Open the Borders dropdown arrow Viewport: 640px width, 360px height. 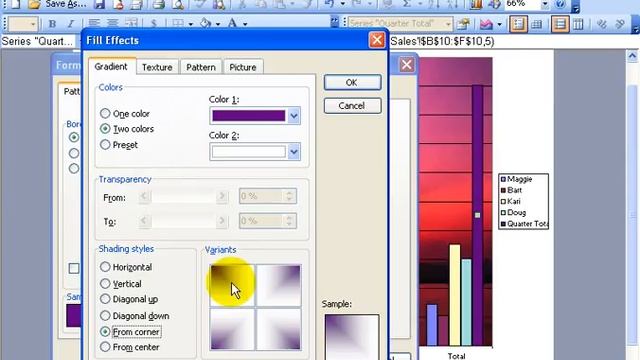pos(191,24)
